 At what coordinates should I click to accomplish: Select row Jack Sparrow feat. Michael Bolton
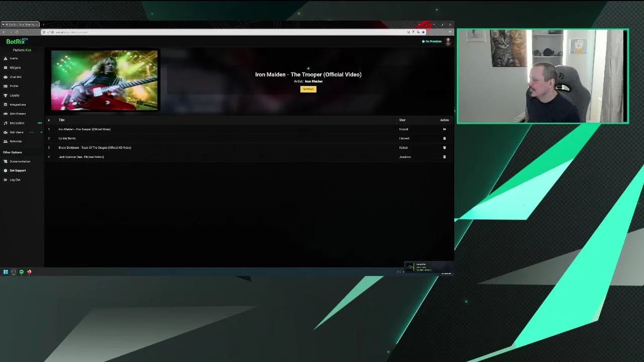pyautogui.click(x=249, y=157)
